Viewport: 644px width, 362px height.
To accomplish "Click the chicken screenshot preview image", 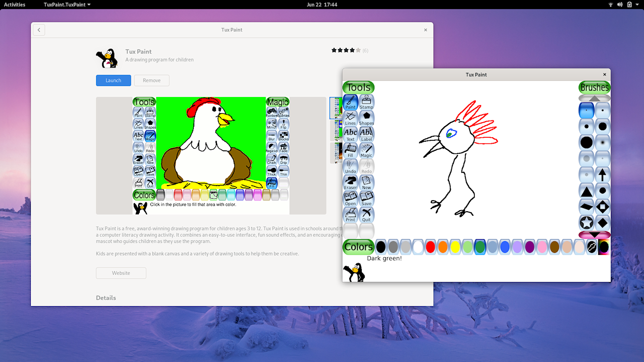I will point(211,156).
